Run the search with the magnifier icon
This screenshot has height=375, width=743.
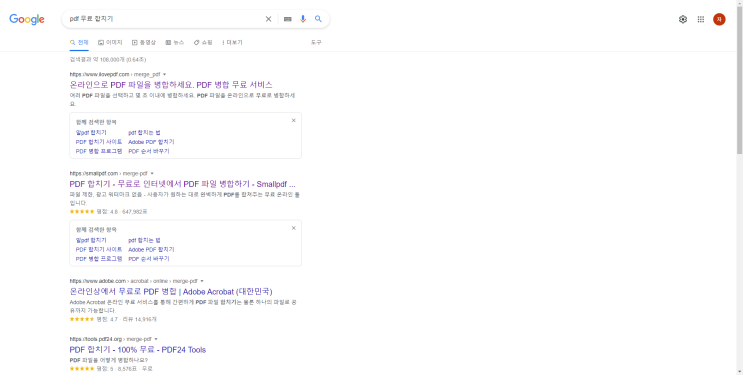(x=318, y=19)
